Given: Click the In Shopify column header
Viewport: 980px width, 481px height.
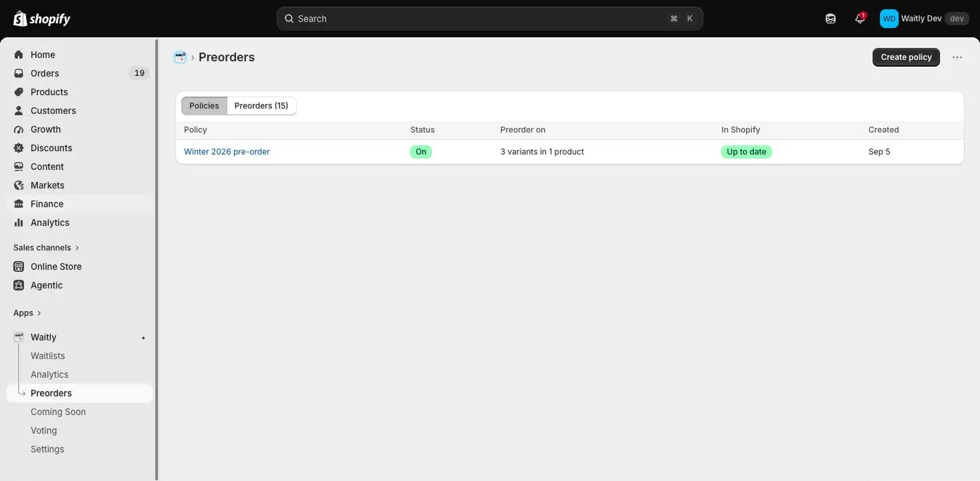Looking at the screenshot, I should tap(741, 130).
